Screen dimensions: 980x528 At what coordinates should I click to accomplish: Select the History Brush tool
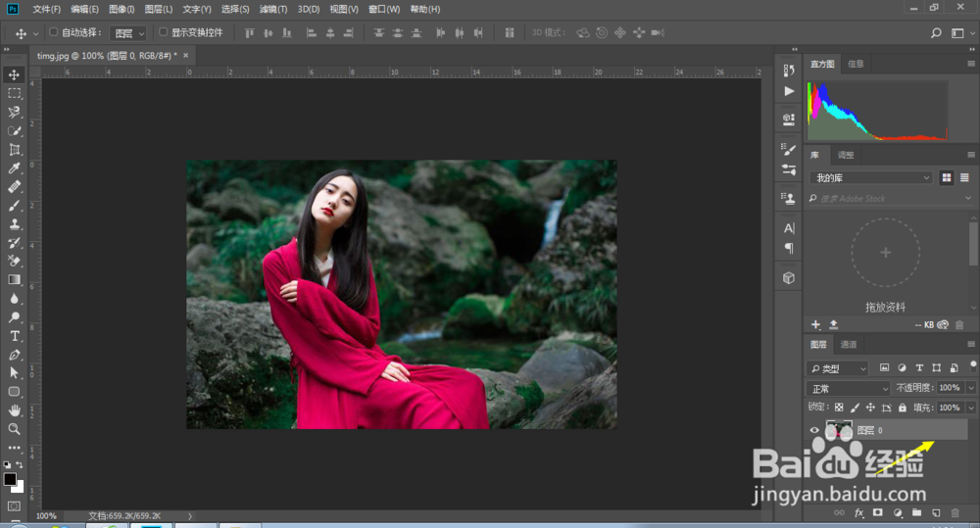pos(14,242)
